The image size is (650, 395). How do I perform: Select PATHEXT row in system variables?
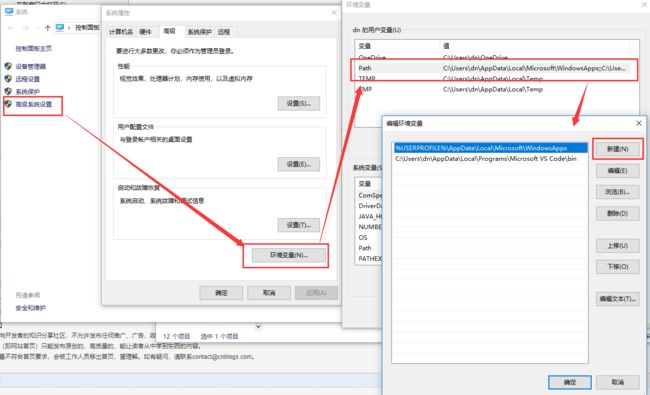click(369, 259)
